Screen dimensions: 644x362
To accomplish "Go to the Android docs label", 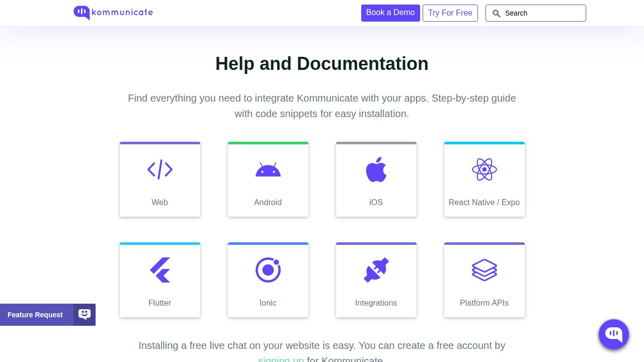I will click(268, 203).
